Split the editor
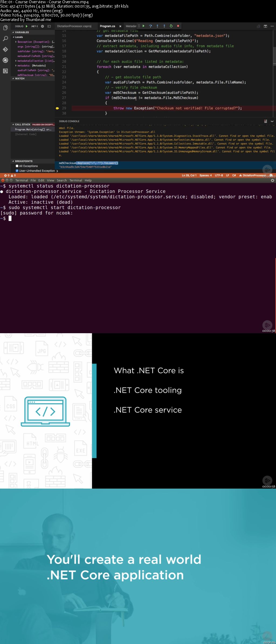The image size is (276, 644). [x=265, y=26]
